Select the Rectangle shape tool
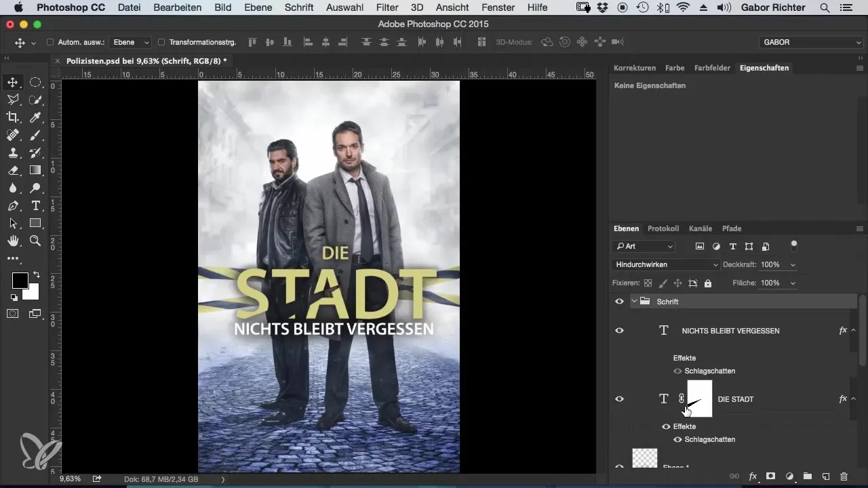This screenshot has height=488, width=868. coord(35,223)
